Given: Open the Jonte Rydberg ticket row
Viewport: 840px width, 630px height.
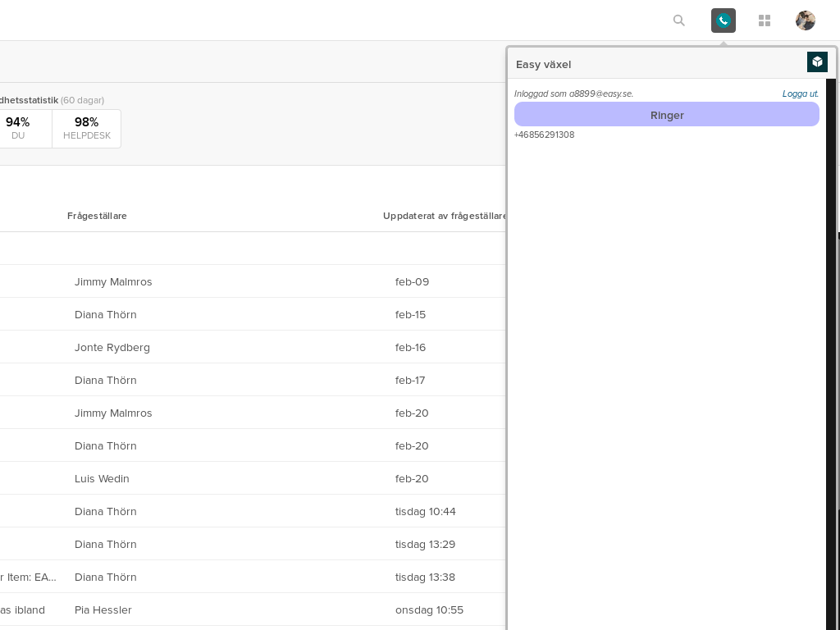Looking at the screenshot, I should (112, 347).
